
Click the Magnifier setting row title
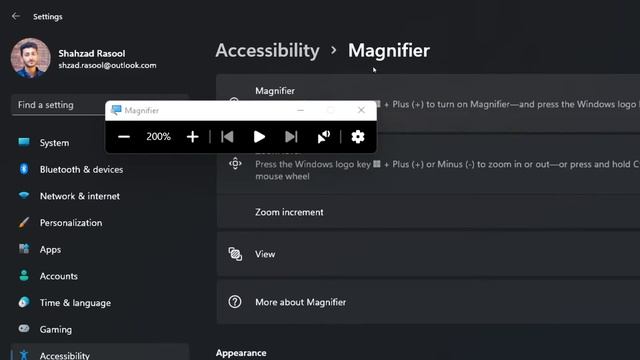[275, 91]
